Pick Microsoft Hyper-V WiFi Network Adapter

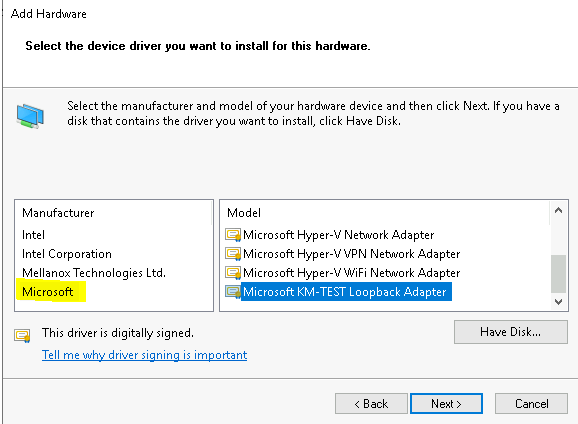coord(352,273)
